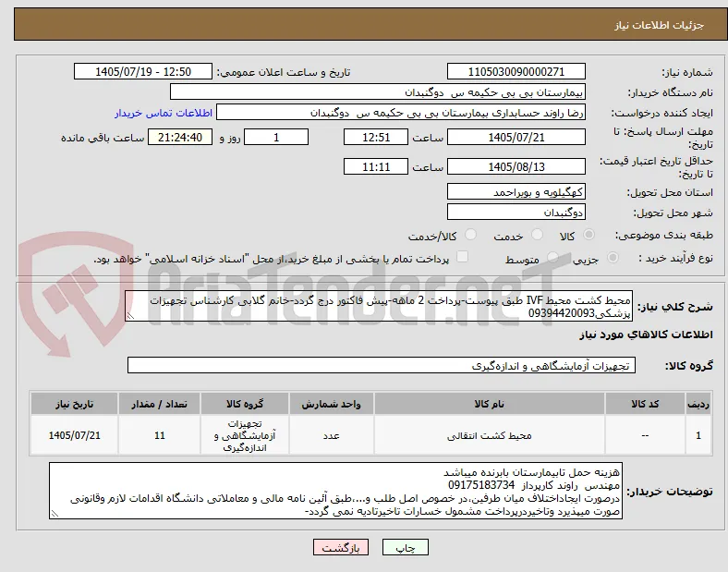This screenshot has height=572, width=728.
Task: Click the request creator name field
Action: coord(401,113)
